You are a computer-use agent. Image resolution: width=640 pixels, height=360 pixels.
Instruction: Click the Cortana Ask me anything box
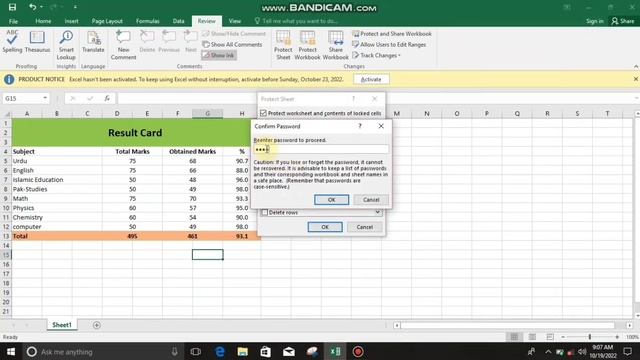(102, 351)
